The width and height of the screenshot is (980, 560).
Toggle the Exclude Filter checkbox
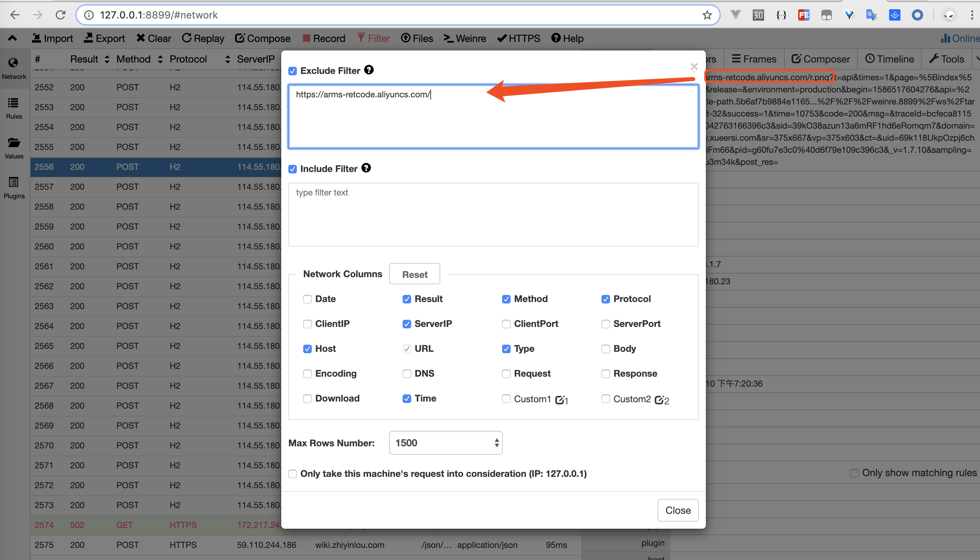[293, 71]
